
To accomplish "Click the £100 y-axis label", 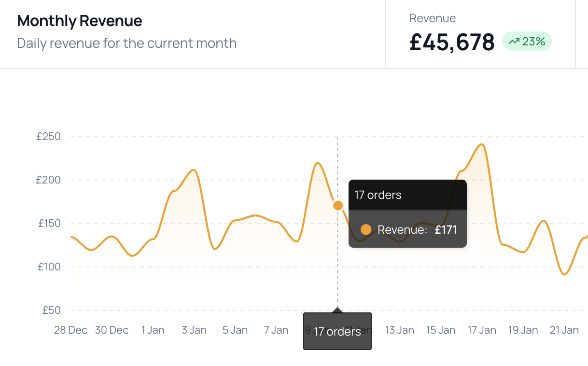I will (x=48, y=267).
